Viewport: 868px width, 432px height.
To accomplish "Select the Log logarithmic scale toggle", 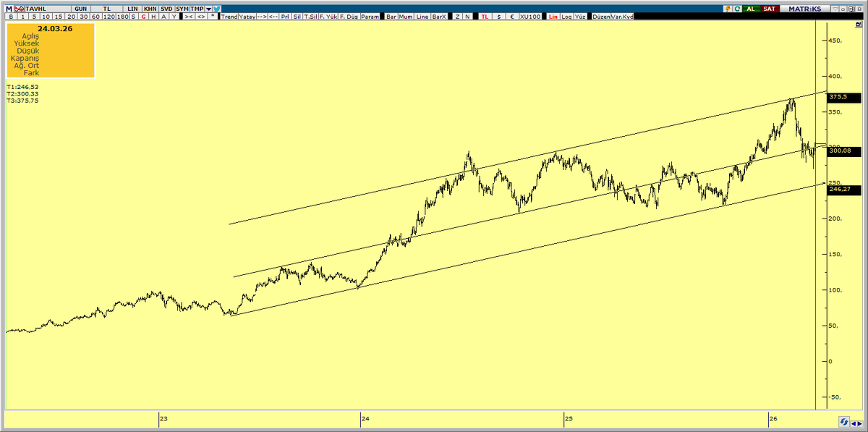I will pyautogui.click(x=567, y=16).
